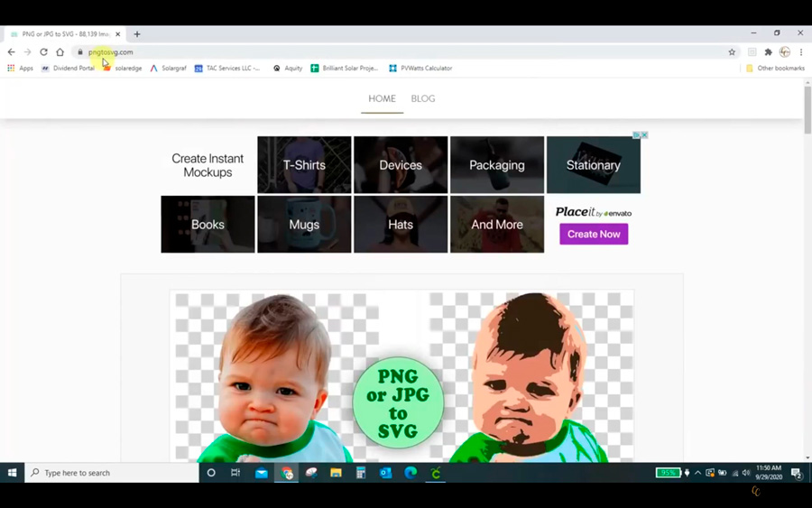This screenshot has height=508, width=812.
Task: Open the Brilliant Solar Proje... bookmark
Action: coord(345,68)
